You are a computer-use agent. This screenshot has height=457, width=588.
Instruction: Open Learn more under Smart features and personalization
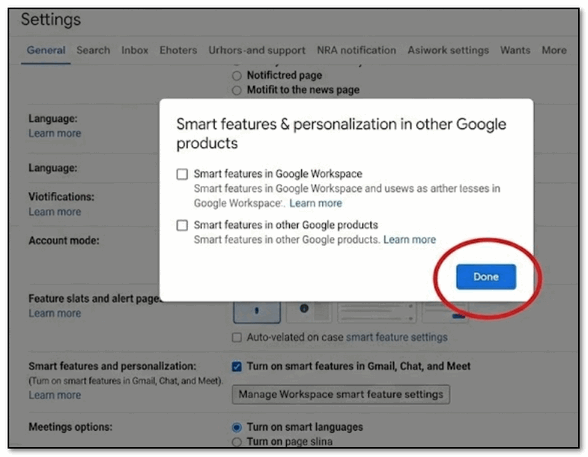[55, 395]
